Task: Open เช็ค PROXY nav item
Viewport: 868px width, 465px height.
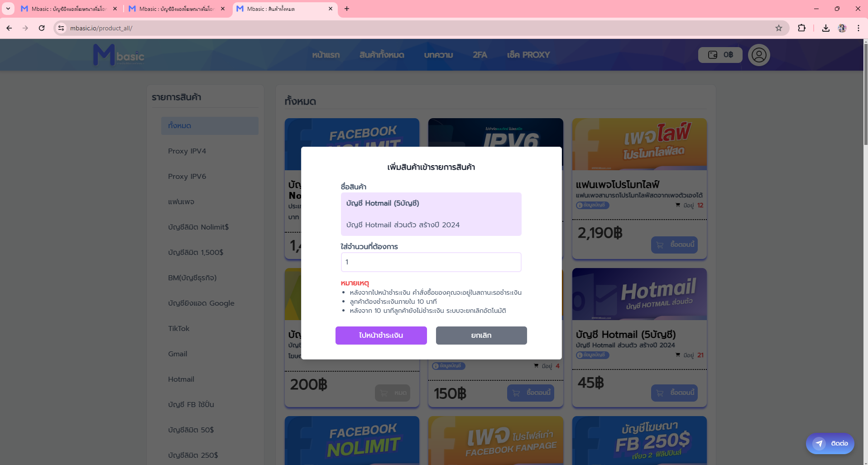Action: [x=528, y=55]
